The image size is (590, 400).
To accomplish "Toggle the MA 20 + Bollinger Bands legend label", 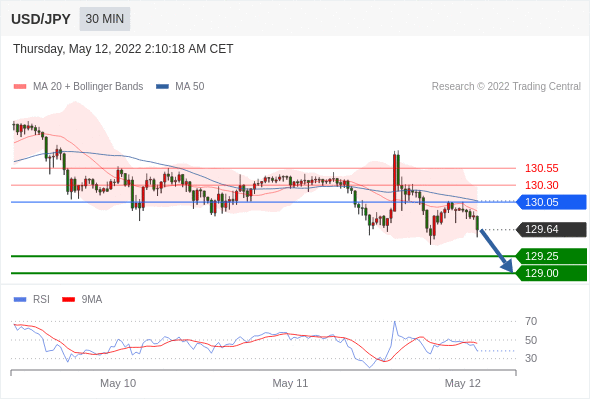I will point(88,87).
